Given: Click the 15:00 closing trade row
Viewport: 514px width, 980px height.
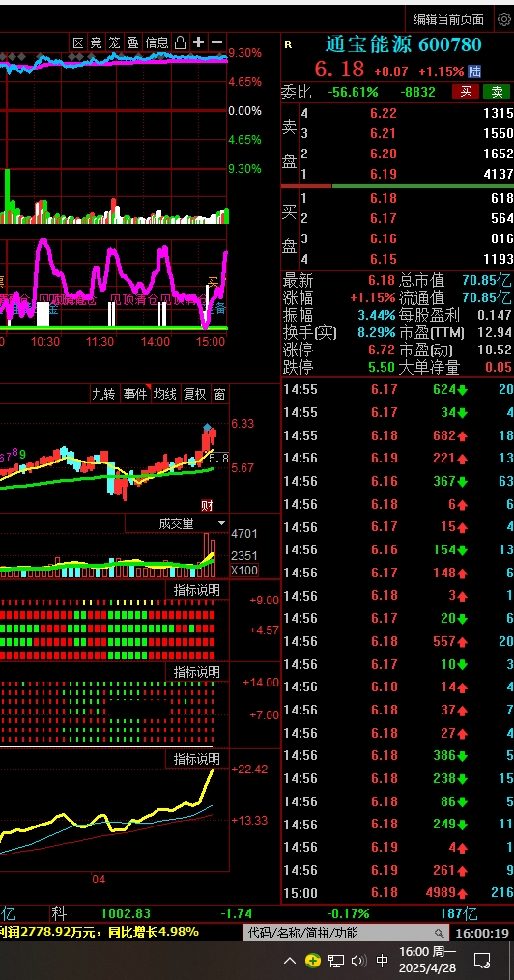Looking at the screenshot, I should coord(398,892).
